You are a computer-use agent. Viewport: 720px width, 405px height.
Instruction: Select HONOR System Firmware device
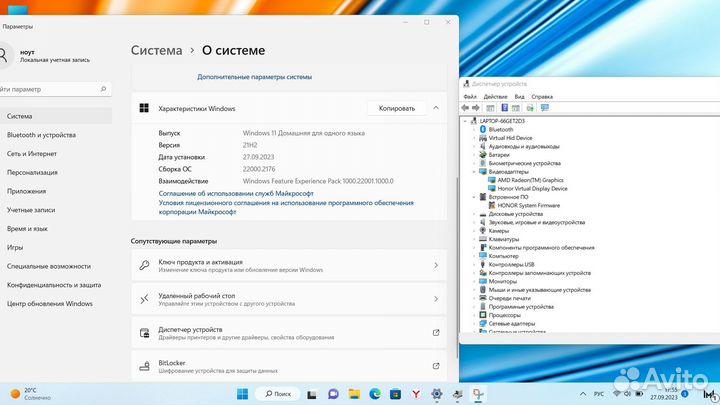529,205
